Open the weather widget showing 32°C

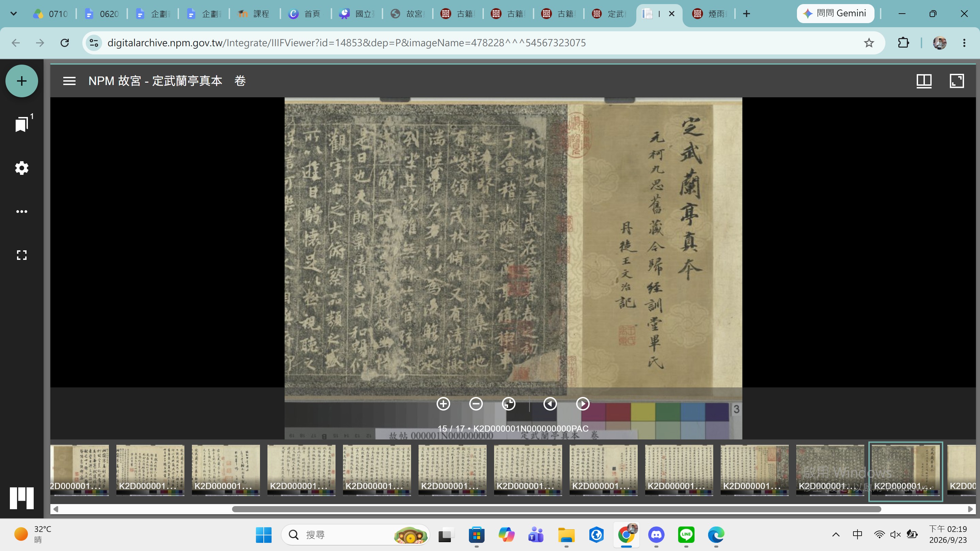pyautogui.click(x=33, y=534)
